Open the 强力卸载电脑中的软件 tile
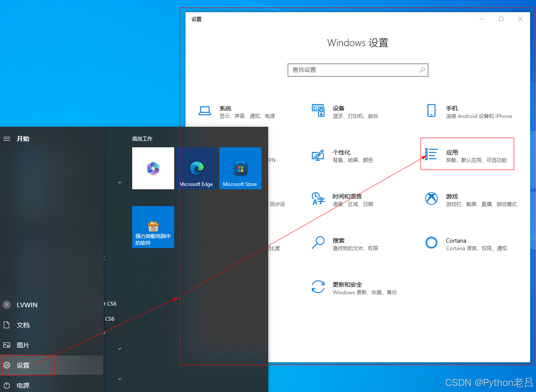Image resolution: width=536 pixels, height=392 pixels. pyautogui.click(x=153, y=227)
